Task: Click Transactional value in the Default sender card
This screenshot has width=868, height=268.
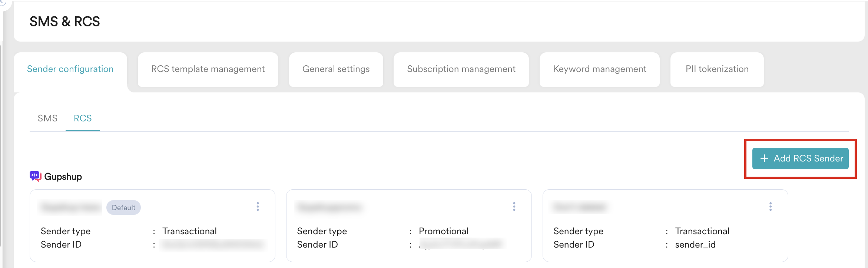Action: [x=189, y=231]
